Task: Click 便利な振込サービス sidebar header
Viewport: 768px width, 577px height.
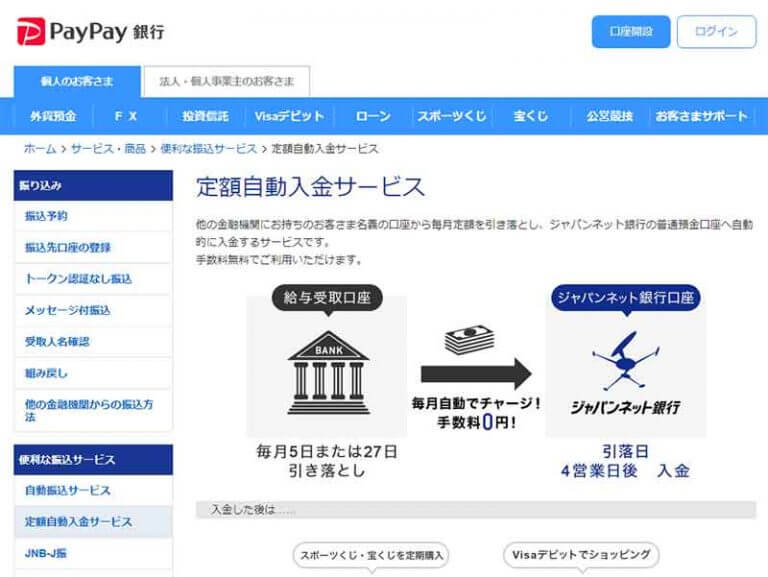Action: click(93, 460)
